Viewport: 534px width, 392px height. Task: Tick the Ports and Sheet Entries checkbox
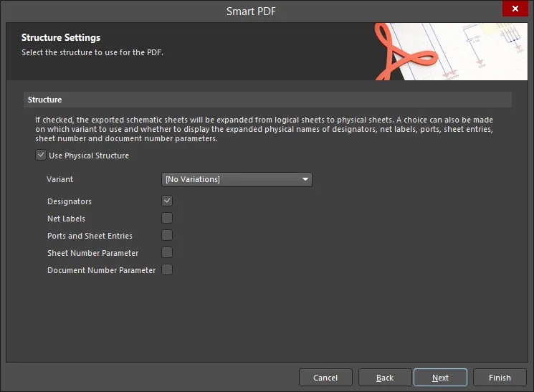tap(167, 236)
